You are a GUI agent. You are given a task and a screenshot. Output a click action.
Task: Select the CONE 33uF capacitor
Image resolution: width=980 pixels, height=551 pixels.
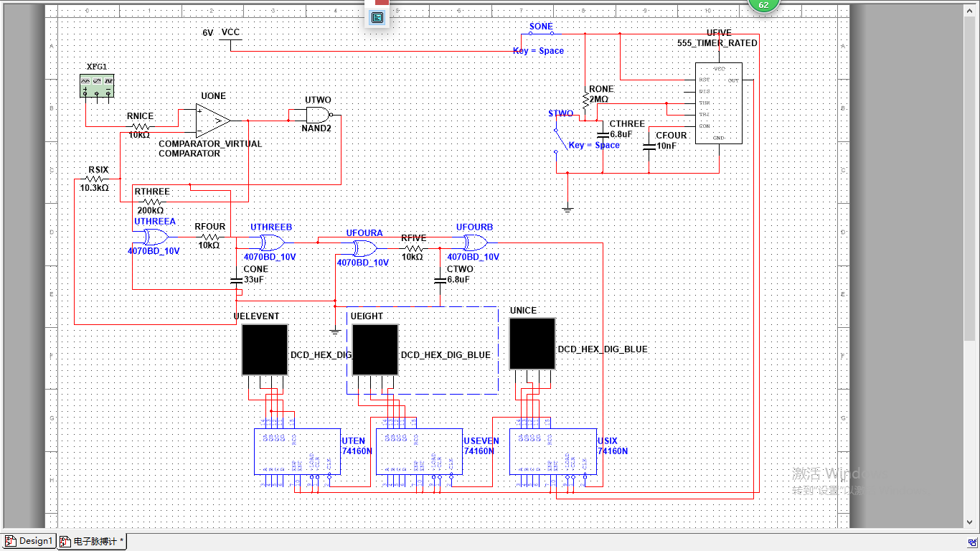[x=236, y=280]
